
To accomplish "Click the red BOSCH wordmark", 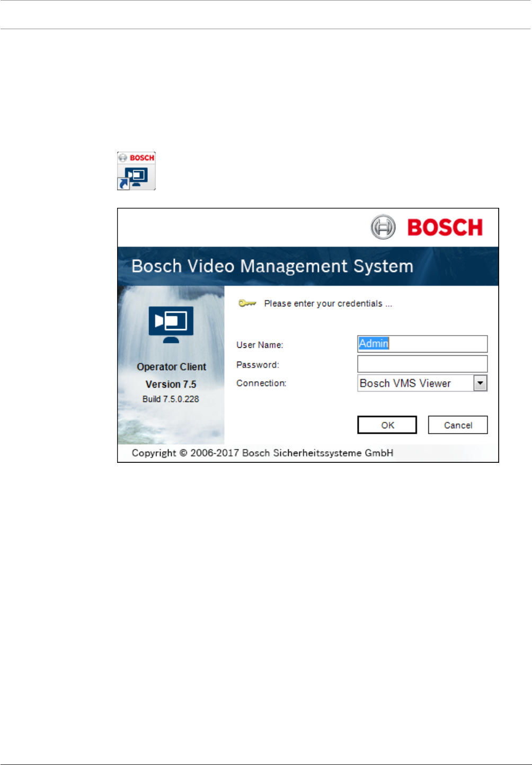I will tap(445, 227).
